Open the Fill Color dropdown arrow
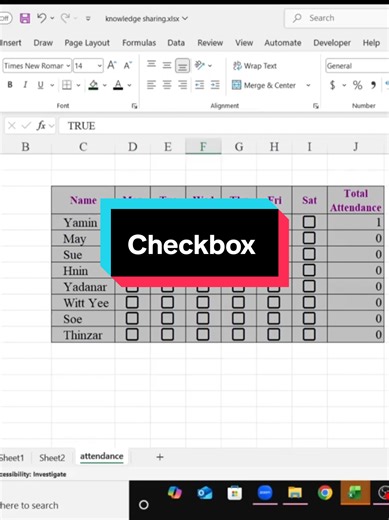Screen dimensions: 389x520 [x=105, y=85]
